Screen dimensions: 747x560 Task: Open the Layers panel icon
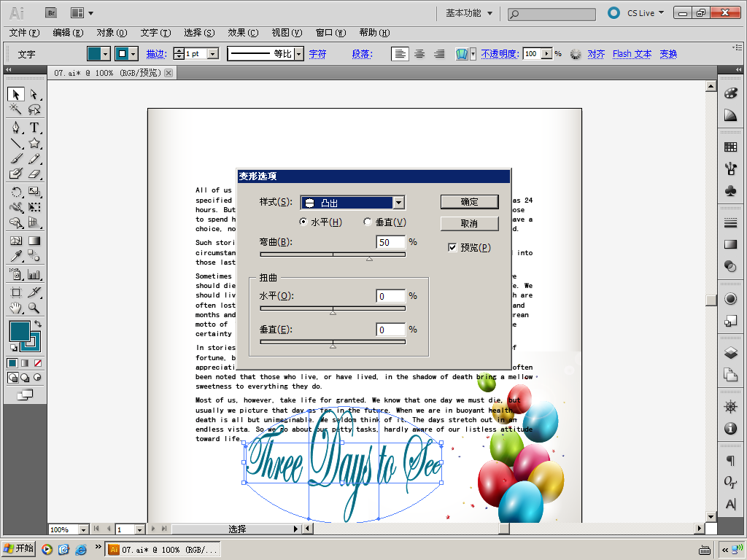point(730,353)
